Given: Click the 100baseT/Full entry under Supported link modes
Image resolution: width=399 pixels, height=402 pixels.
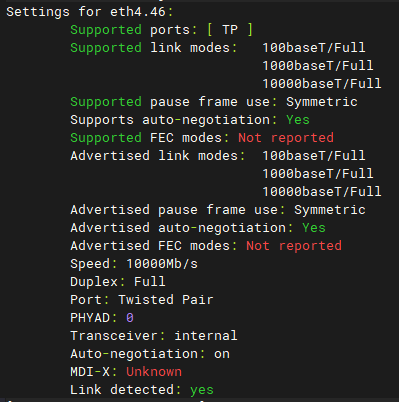Looking at the screenshot, I should [314, 48].
